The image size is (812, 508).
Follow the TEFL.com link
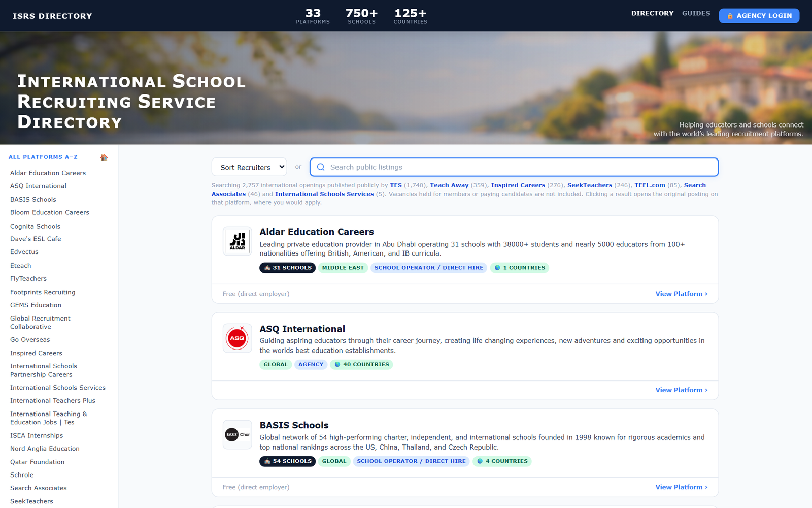point(650,185)
